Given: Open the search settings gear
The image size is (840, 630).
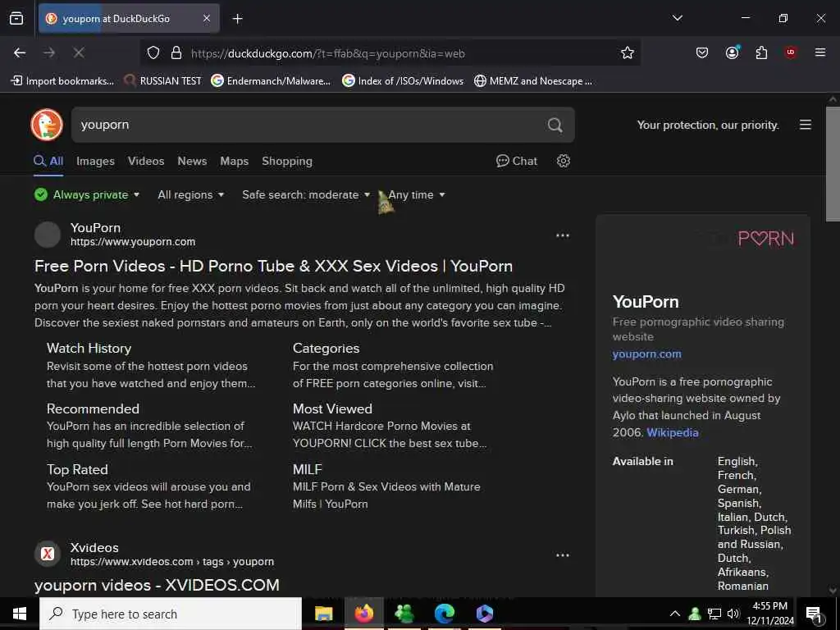Looking at the screenshot, I should click(x=563, y=161).
